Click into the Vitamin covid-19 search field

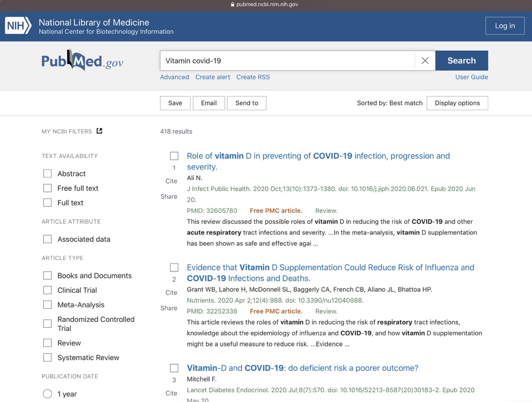coord(287,61)
